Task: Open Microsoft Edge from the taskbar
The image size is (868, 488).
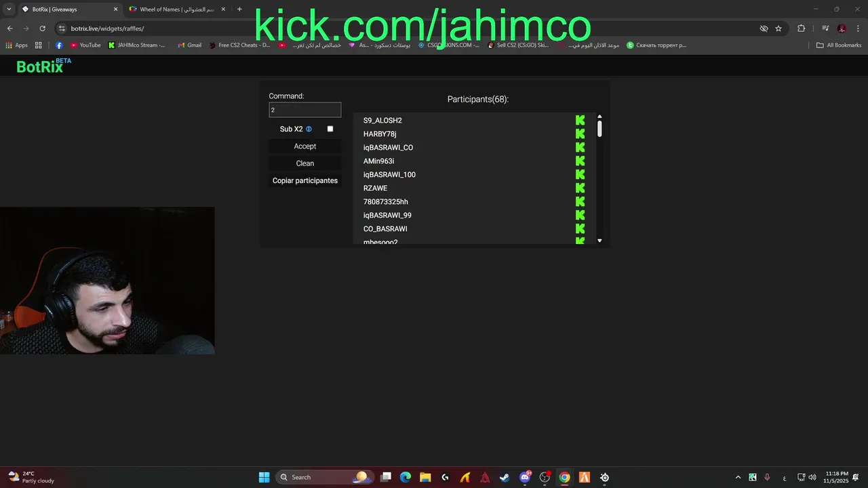Action: point(406,477)
